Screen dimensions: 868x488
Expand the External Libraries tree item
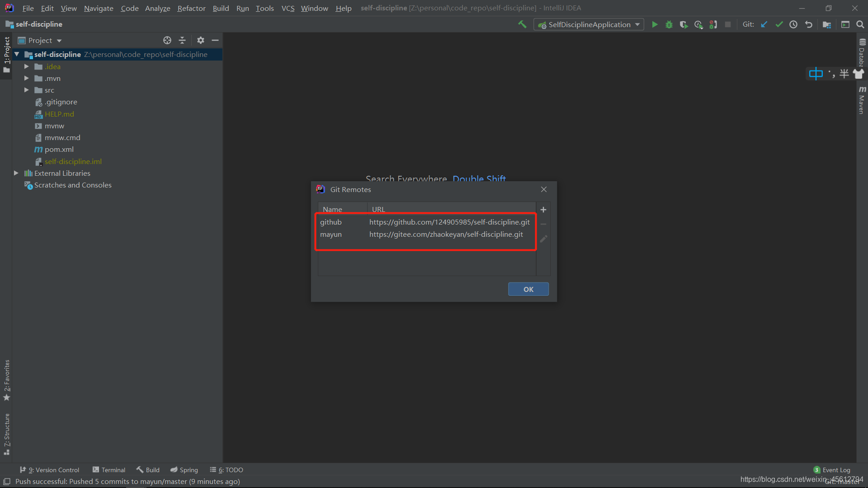click(16, 173)
